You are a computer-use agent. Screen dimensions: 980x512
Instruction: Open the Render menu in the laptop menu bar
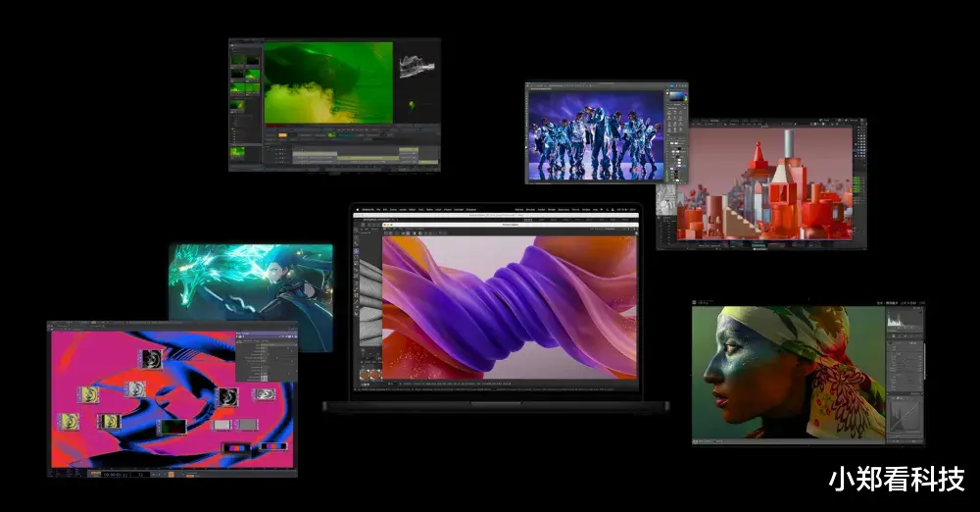552,210
